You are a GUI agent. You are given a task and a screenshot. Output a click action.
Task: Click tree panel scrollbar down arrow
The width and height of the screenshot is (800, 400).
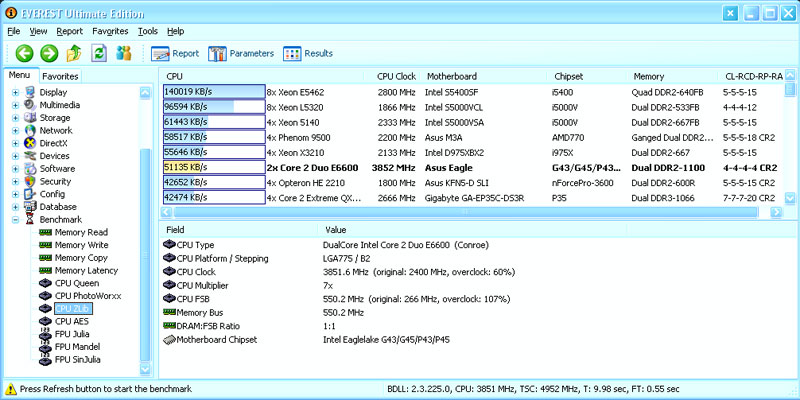tap(145, 368)
